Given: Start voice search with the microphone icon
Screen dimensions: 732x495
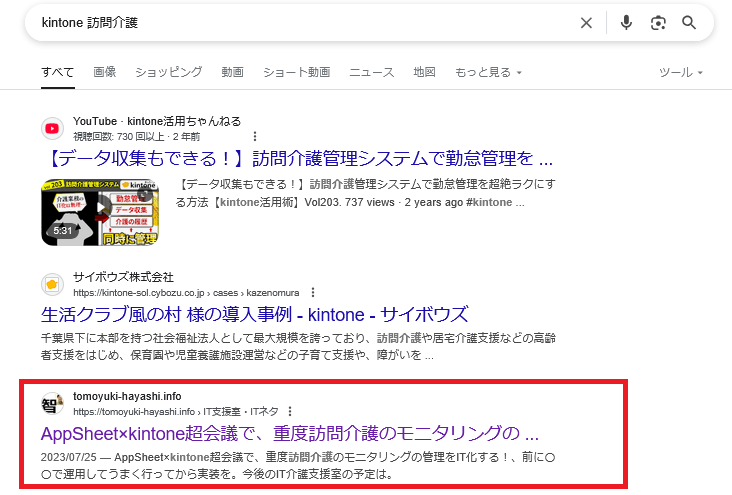Looking at the screenshot, I should pyautogui.click(x=626, y=22).
